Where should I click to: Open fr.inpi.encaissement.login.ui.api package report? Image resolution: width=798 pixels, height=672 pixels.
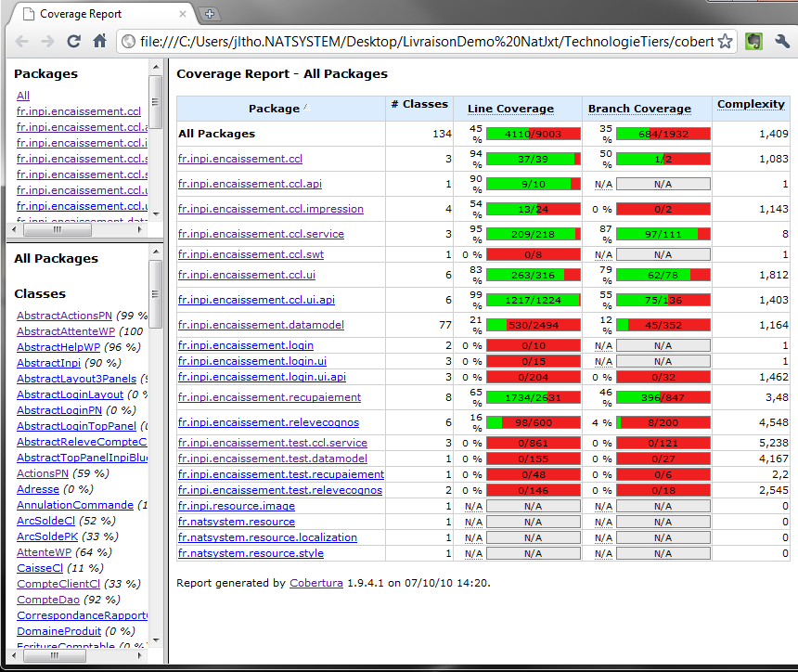262,377
